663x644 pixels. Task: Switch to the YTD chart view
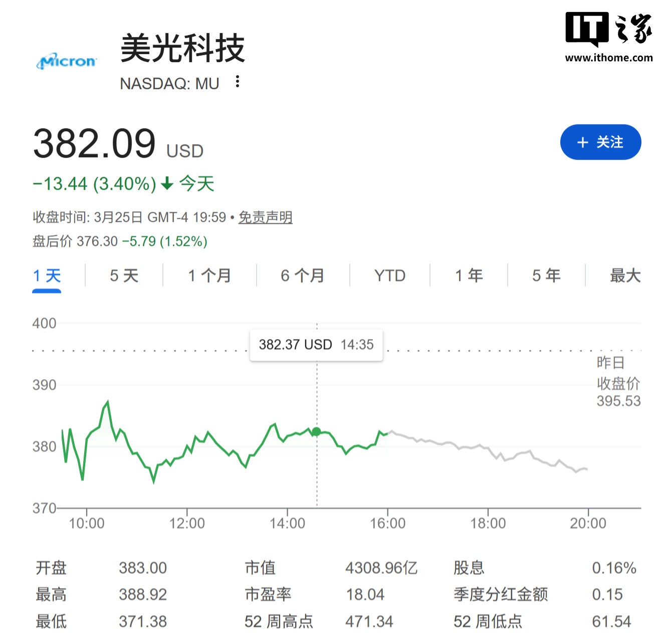coord(389,275)
